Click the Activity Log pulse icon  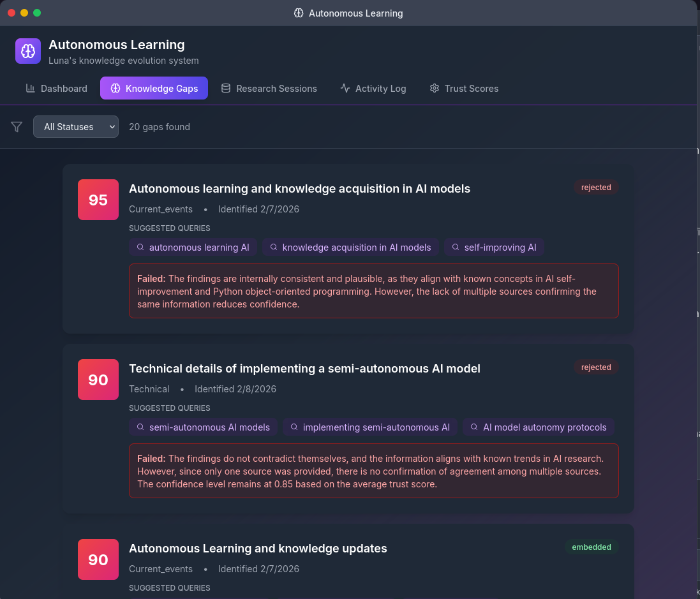click(x=345, y=88)
